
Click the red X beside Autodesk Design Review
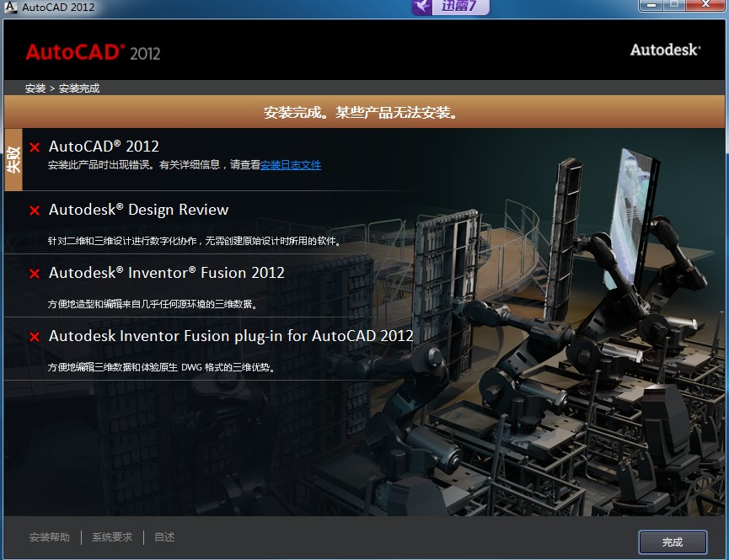[35, 211]
